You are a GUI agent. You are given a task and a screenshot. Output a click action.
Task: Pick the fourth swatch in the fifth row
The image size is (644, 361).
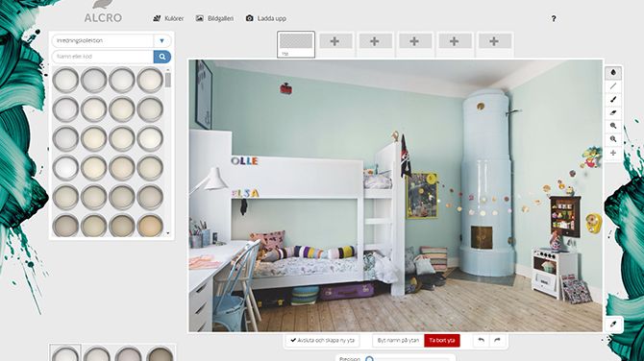[150, 198]
